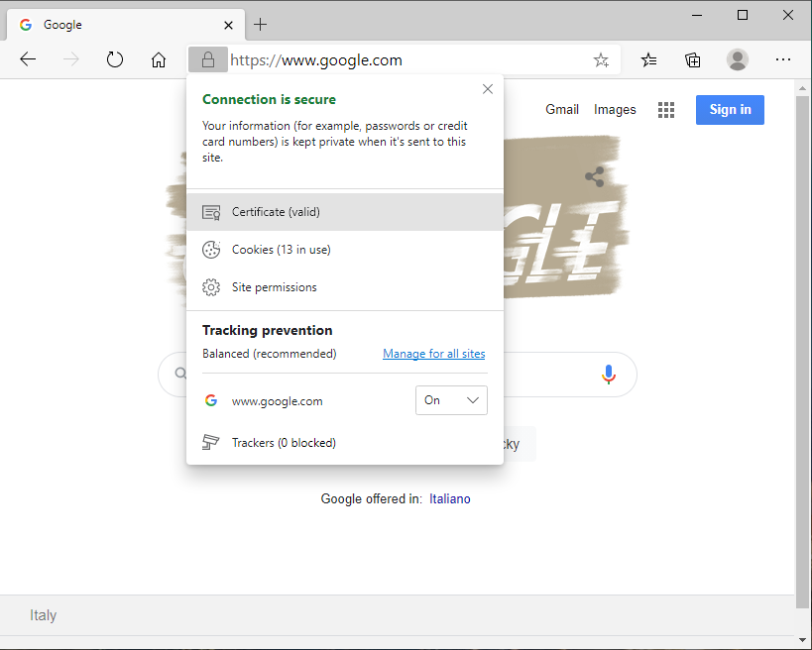This screenshot has height=650, width=812.
Task: Refresh the page
Action: (x=114, y=59)
